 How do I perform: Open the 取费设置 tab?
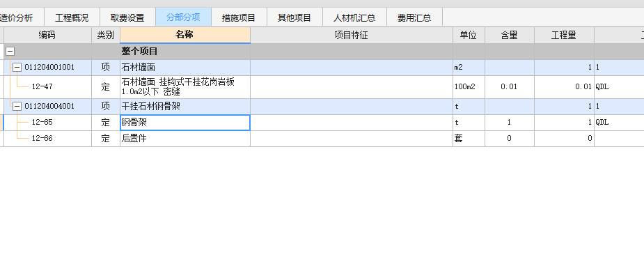click(127, 17)
